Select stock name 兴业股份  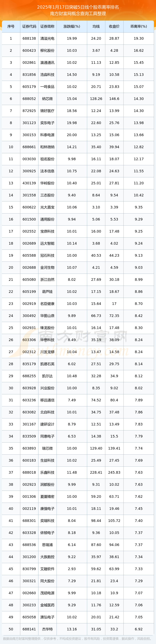[x=47, y=388]
